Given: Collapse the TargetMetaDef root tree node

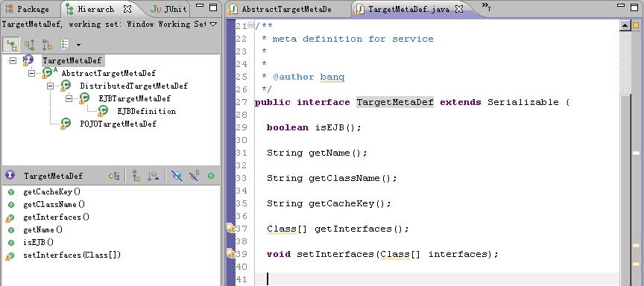Looking at the screenshot, I should pyautogui.click(x=13, y=61).
